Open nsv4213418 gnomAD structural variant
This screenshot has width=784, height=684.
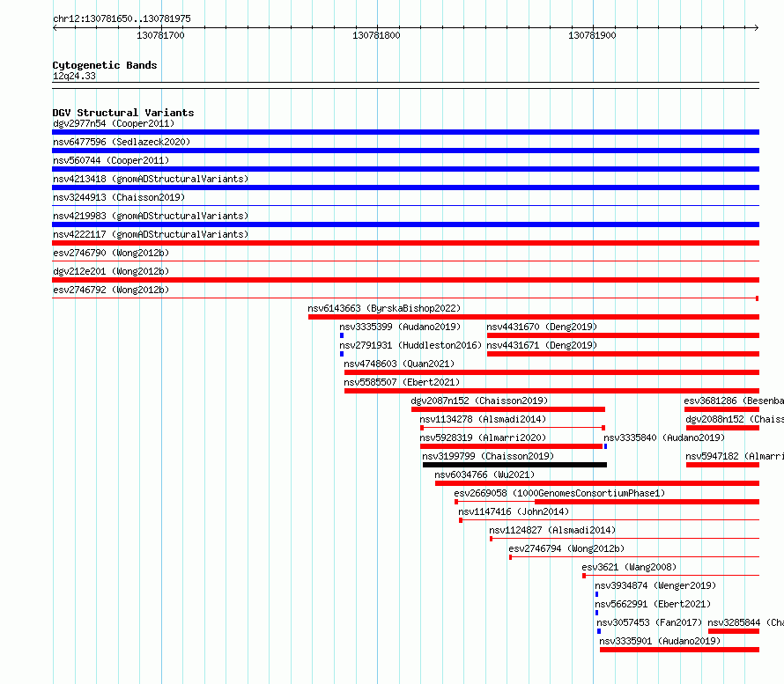pos(151,179)
